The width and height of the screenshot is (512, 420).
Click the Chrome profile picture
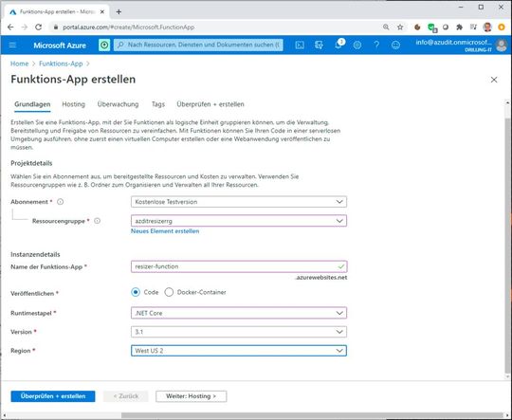487,27
